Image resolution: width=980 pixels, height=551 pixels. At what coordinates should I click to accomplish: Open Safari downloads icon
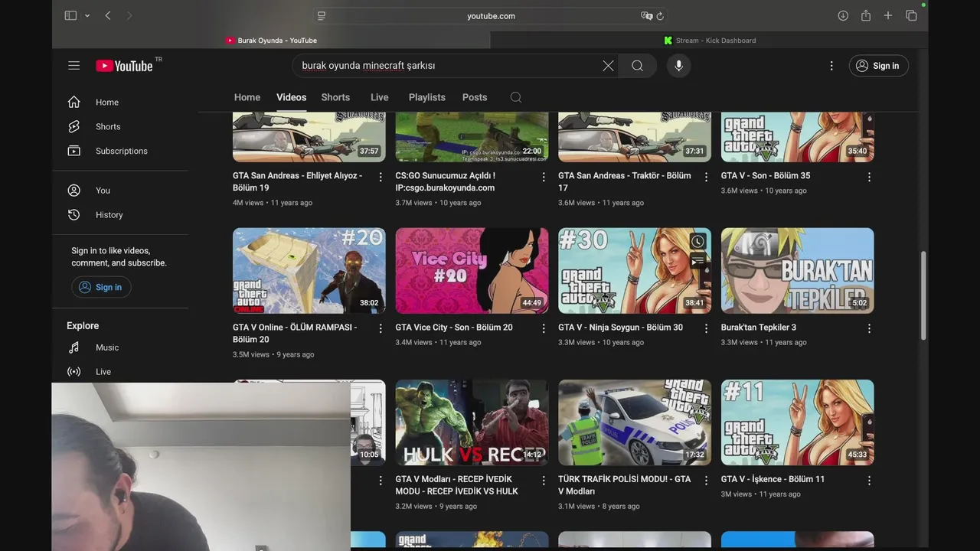pos(843,15)
